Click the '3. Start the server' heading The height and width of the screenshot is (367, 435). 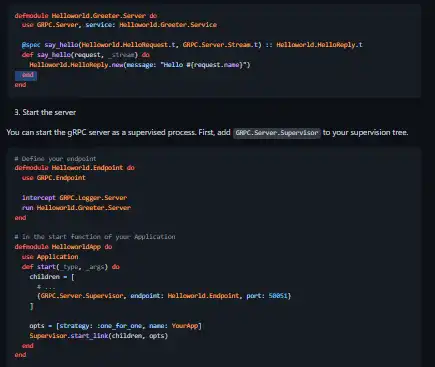coord(45,112)
